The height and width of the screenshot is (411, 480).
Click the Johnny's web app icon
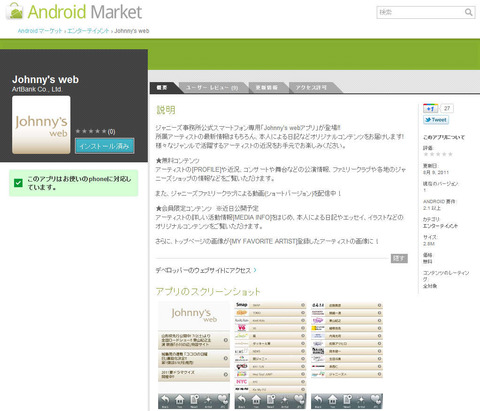pos(41,125)
